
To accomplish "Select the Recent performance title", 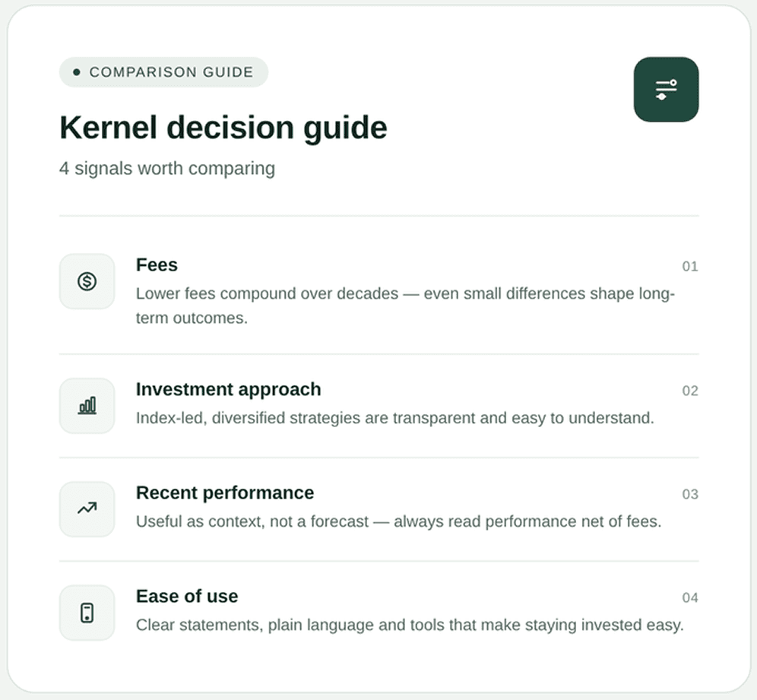I will [x=225, y=493].
